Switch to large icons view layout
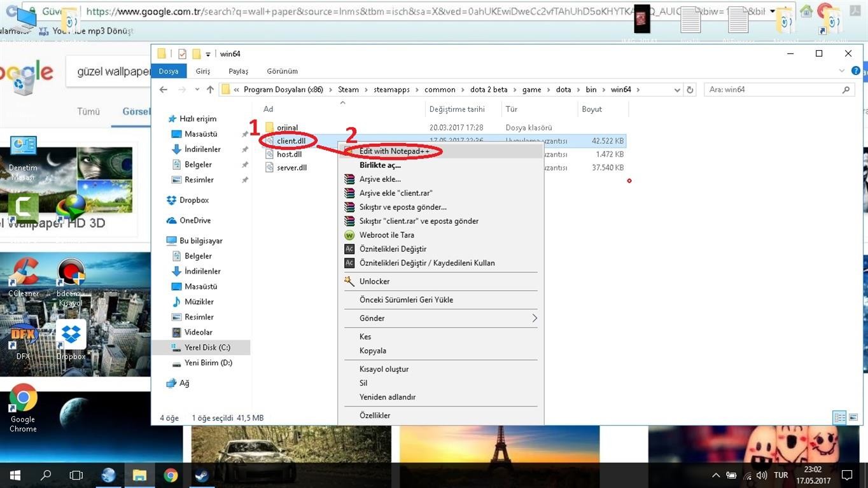868x488 pixels. pyautogui.click(x=853, y=418)
